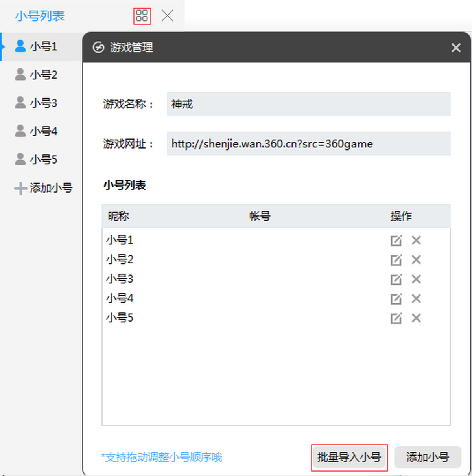This screenshot has height=476, width=472.
Task: Close the 游戏管理 dialog
Action: pyautogui.click(x=456, y=48)
